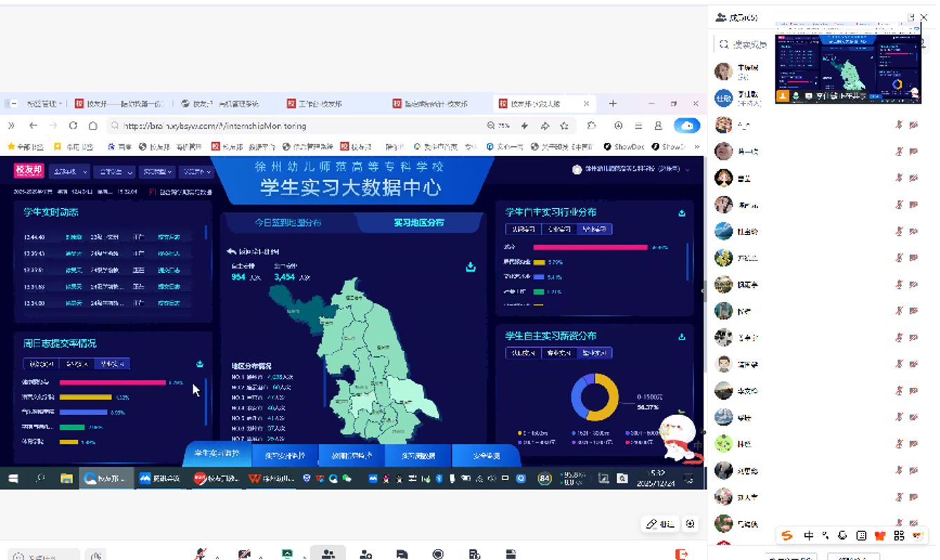Click download icon in 学生自主实习薪资分布 panel
Viewport: 940px width, 560px height.
pyautogui.click(x=682, y=337)
